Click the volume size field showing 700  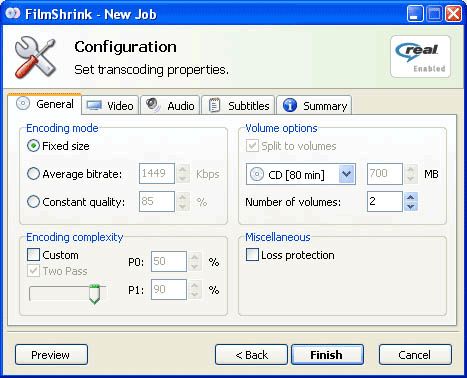(385, 174)
